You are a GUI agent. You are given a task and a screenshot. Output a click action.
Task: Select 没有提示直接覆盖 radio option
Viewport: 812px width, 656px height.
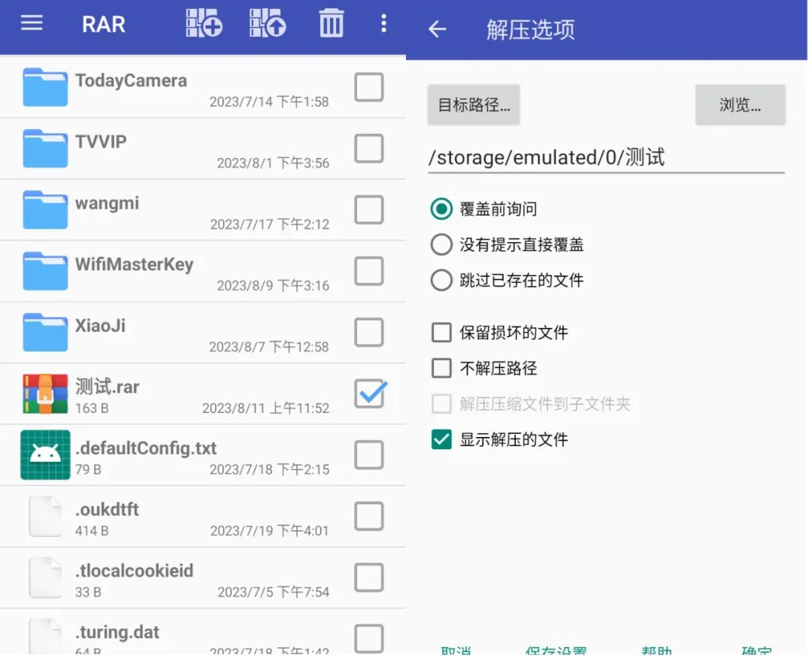point(441,244)
